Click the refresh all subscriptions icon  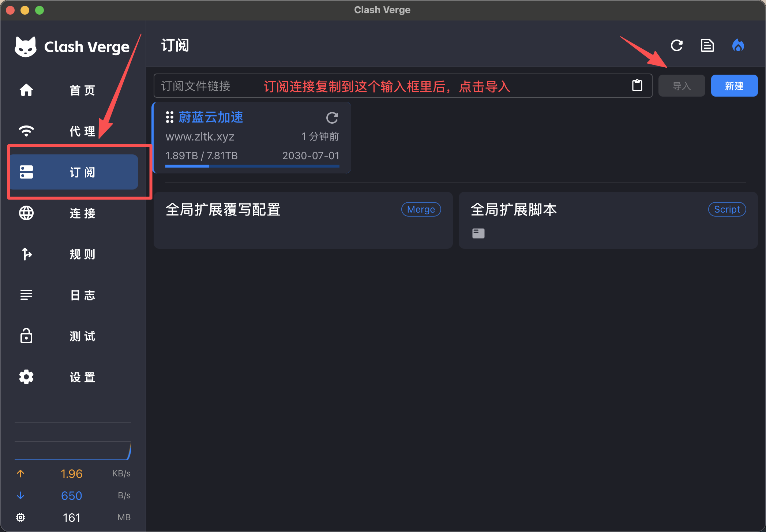pos(676,45)
